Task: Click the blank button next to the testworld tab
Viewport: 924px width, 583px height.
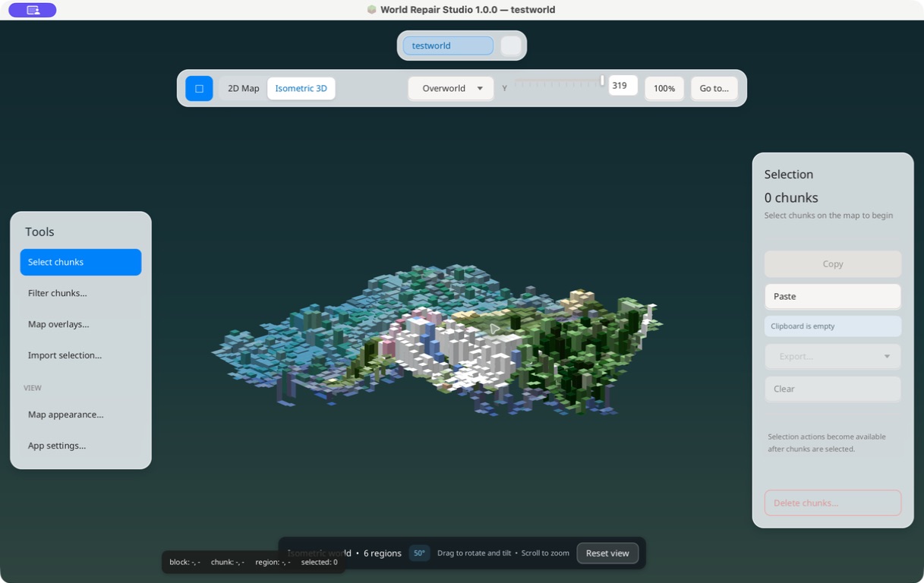Action: point(511,46)
